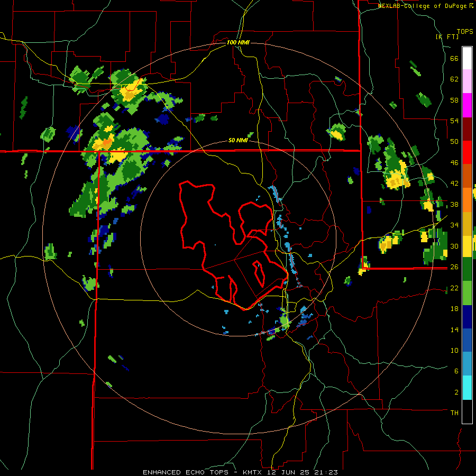Click the magenta swatch near 58
Image resolution: width=476 pixels, height=476 pixels.
click(x=467, y=105)
